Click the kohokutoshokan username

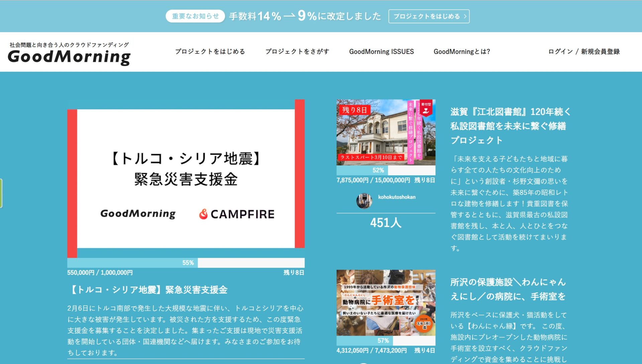[397, 197]
